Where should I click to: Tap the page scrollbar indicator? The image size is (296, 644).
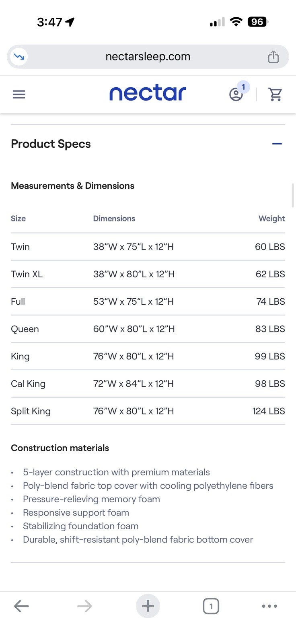click(x=293, y=194)
